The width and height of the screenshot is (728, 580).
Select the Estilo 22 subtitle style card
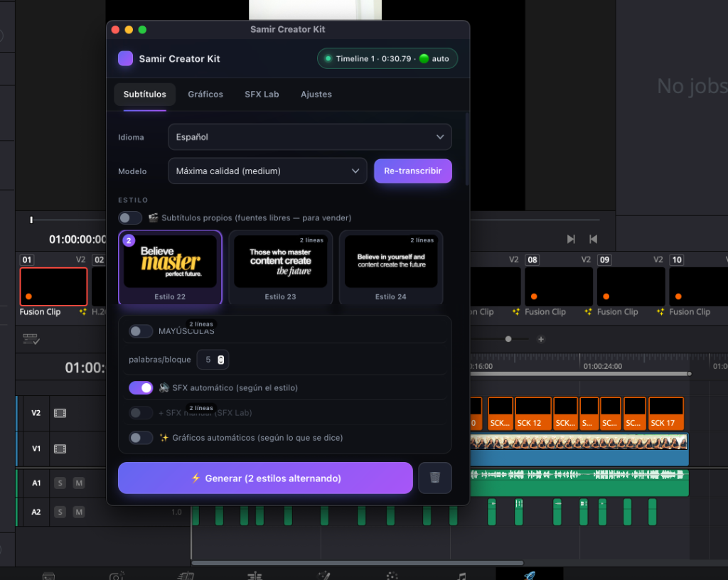(170, 267)
